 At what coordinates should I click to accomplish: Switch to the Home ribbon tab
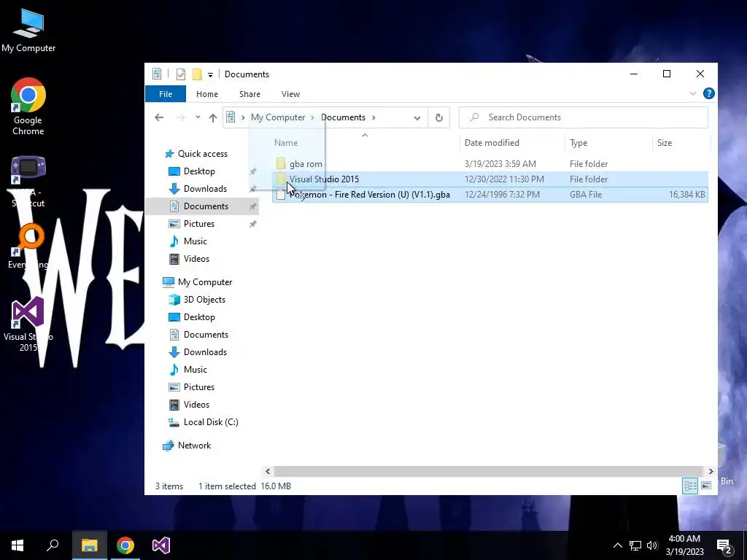(x=206, y=94)
